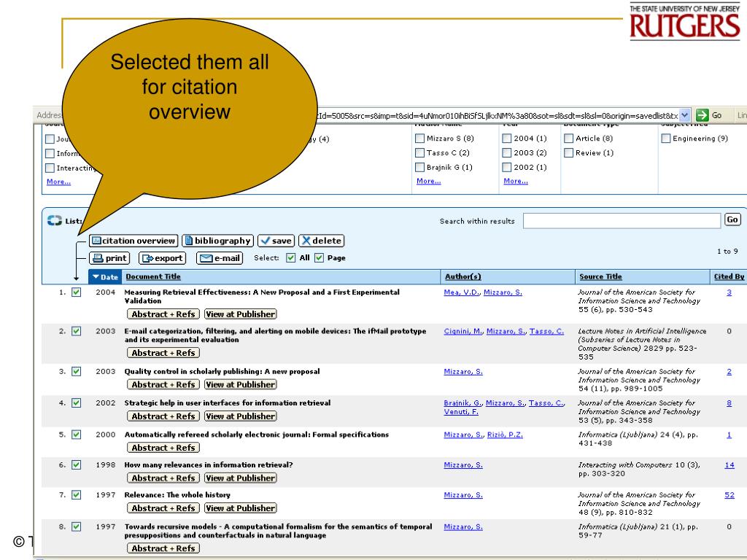Open cited by count 14 link
Screen dimensions: 747x560
(729, 465)
